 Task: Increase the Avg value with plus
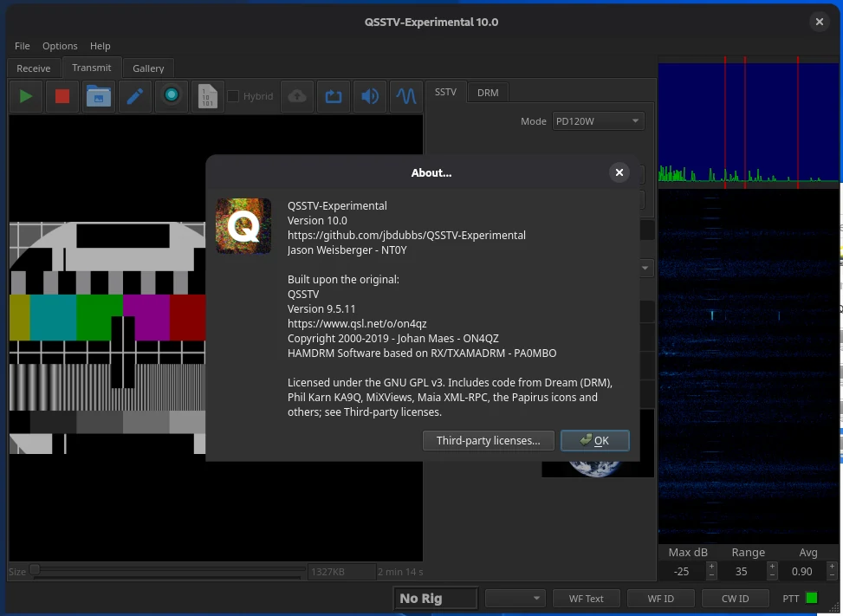pyautogui.click(x=832, y=567)
